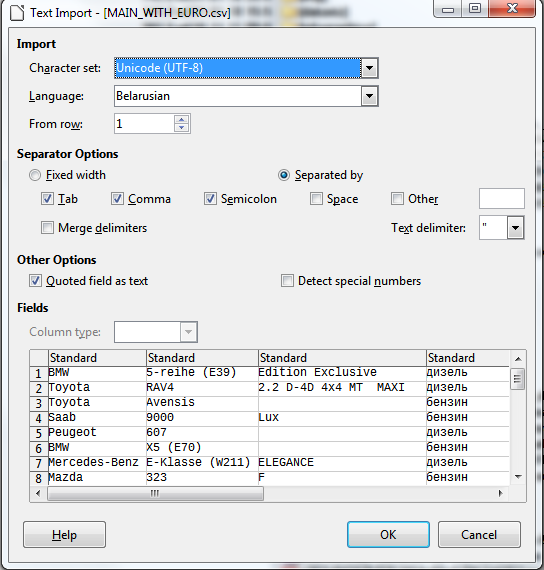The image size is (544, 570).
Task: Confirm import with OK button
Action: tap(388, 534)
